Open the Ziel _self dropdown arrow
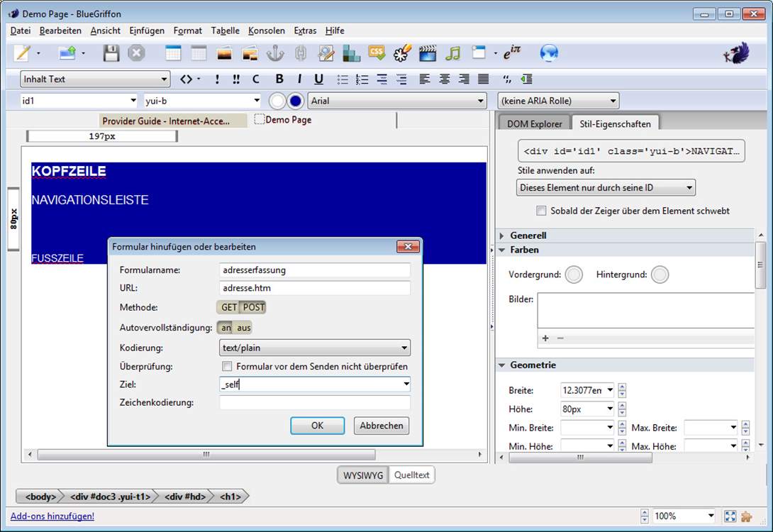The height and width of the screenshot is (532, 773). tap(406, 384)
